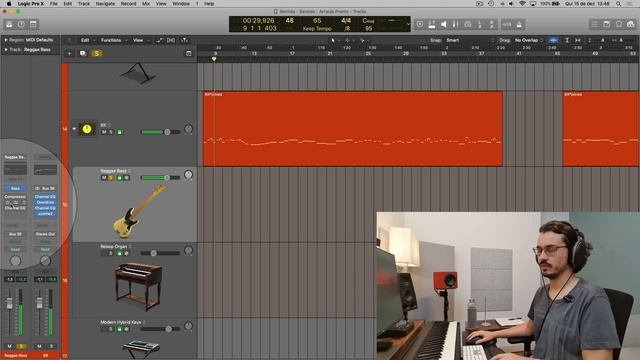Open the Mix menu
640x360 pixels.
point(146,4)
